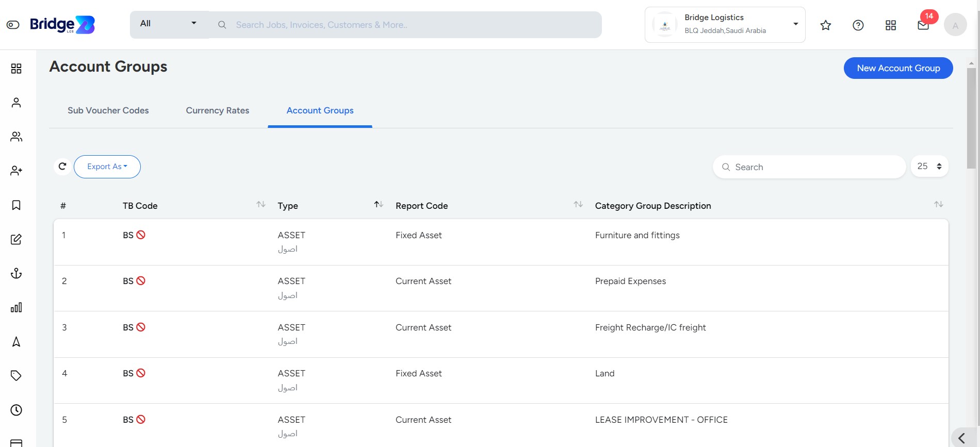The width and height of the screenshot is (980, 447).
Task: Click Fixed Asset in row 1
Action: click(418, 235)
